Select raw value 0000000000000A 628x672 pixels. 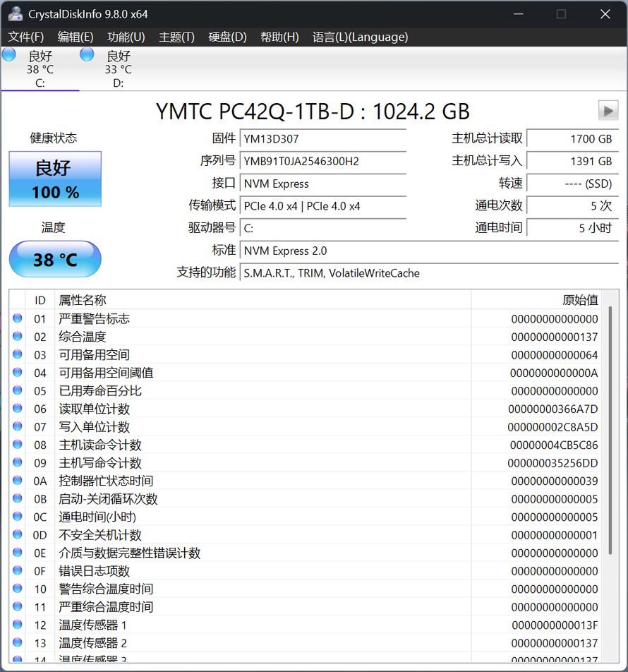pyautogui.click(x=554, y=373)
